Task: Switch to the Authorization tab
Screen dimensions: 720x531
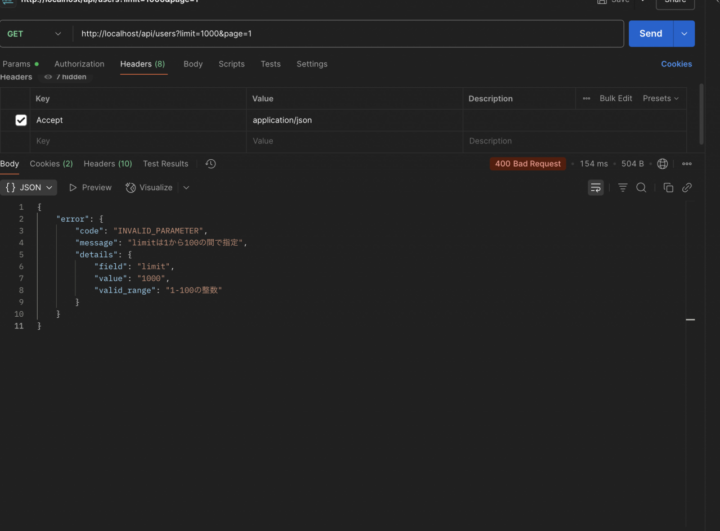Action: (x=79, y=64)
